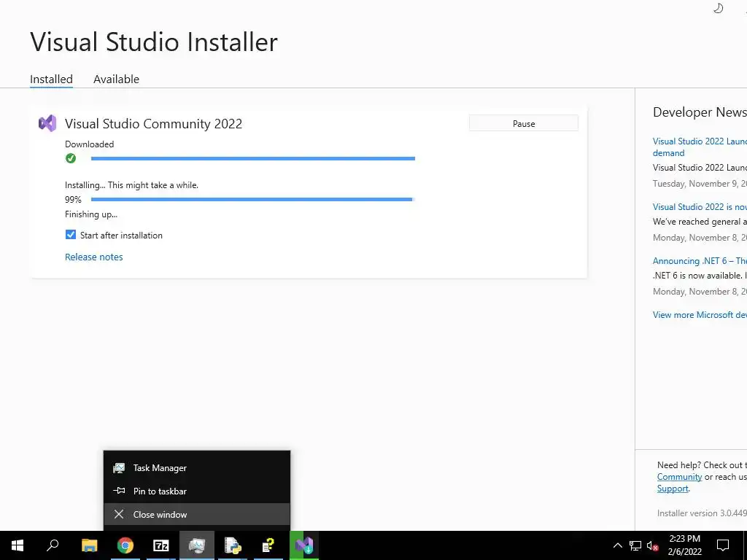Open Visual Studio 2022 Launch news link

tap(700, 147)
